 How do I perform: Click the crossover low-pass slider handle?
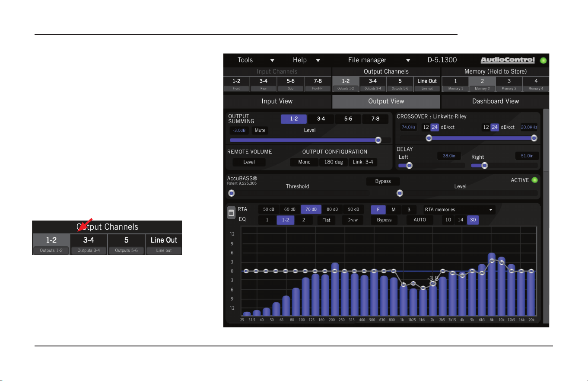tap(534, 138)
